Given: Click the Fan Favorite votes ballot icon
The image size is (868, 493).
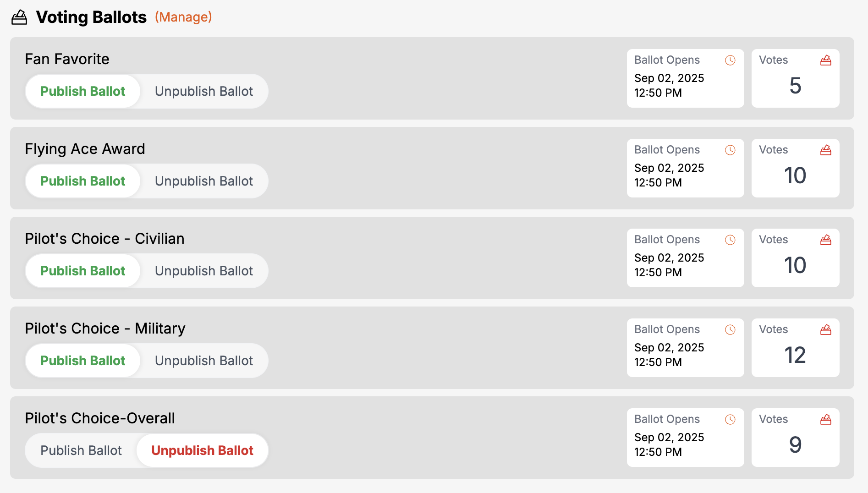Looking at the screenshot, I should coord(825,60).
